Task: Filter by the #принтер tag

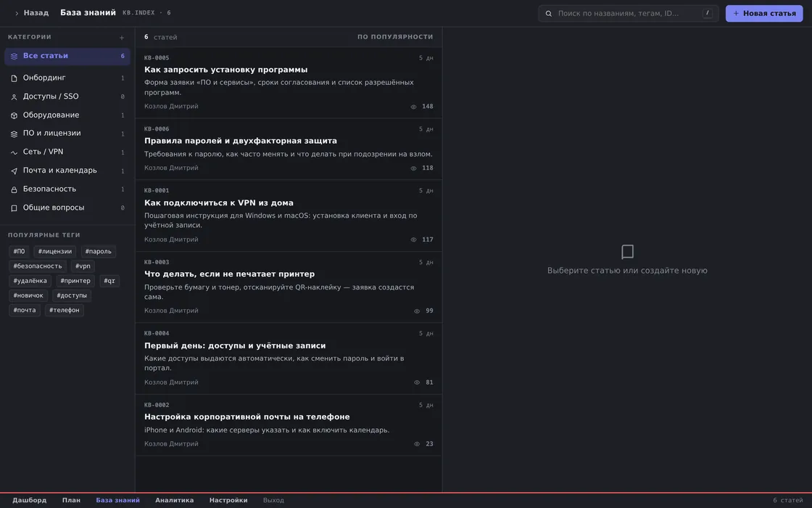Action: [x=75, y=281]
